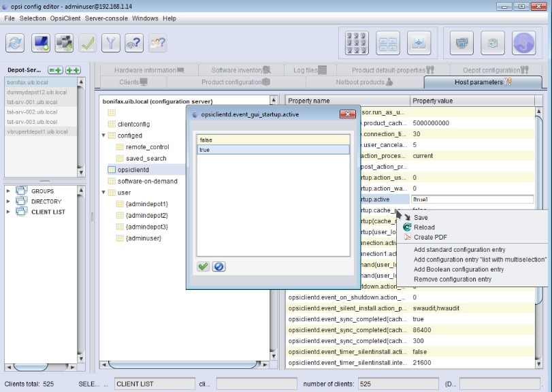This screenshot has width=552, height=392.
Task: Click the filter funnel toolbar icon
Action: click(111, 43)
